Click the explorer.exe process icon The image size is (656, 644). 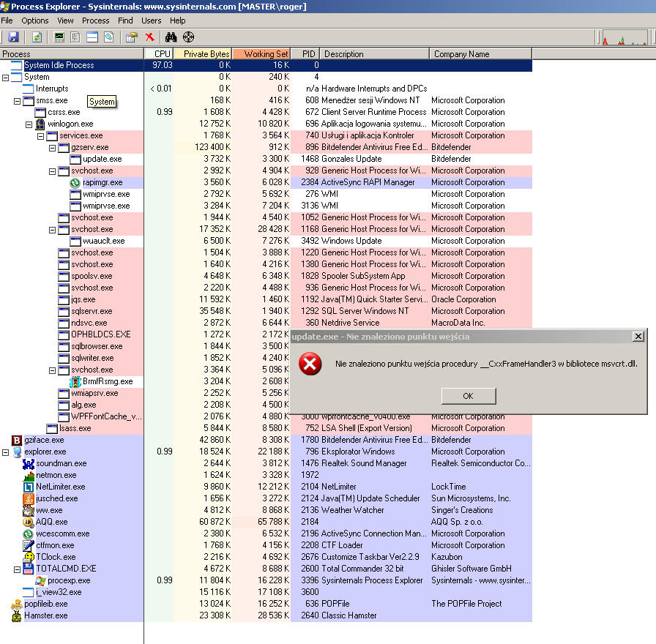[17, 452]
